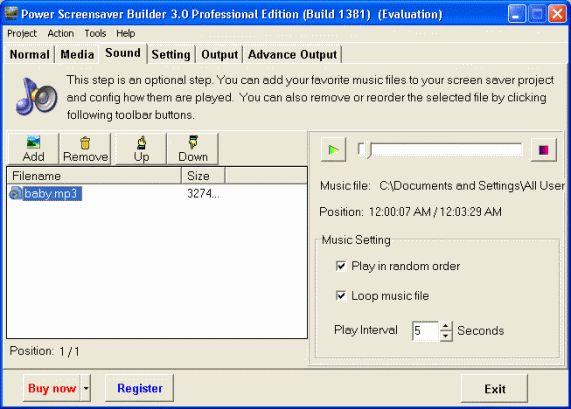Select the Sound tab
The height and width of the screenshot is (409, 571).
point(123,53)
